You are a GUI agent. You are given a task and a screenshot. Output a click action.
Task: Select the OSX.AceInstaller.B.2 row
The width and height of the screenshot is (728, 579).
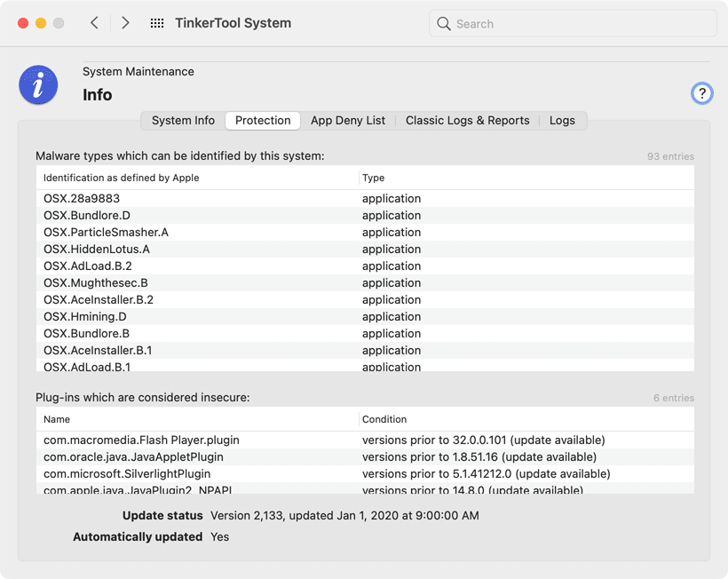365,299
